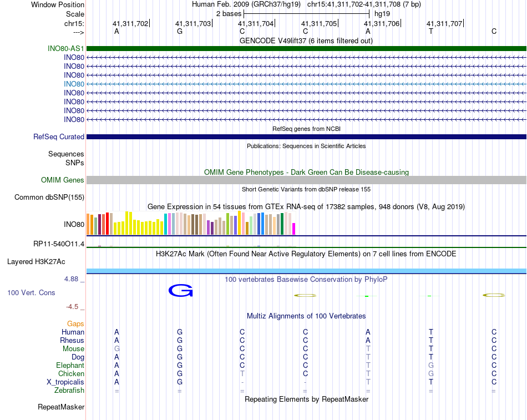Select the red bar in GTEx chart

[107, 224]
